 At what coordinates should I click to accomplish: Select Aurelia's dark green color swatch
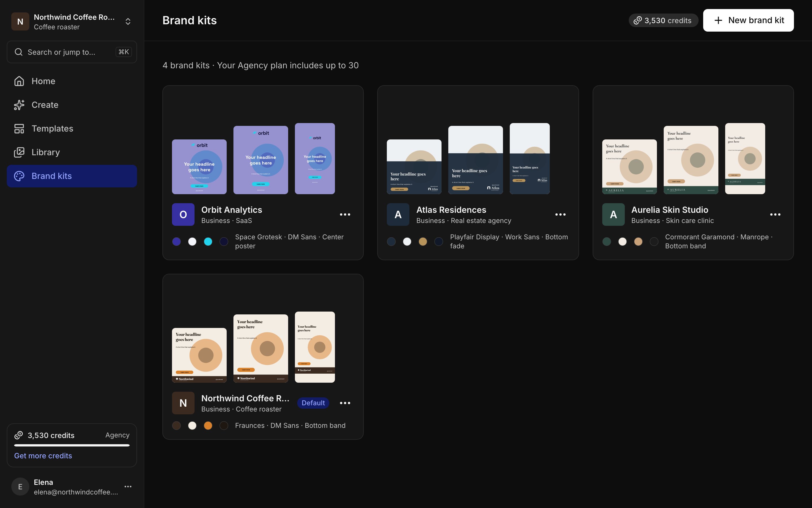click(x=607, y=242)
